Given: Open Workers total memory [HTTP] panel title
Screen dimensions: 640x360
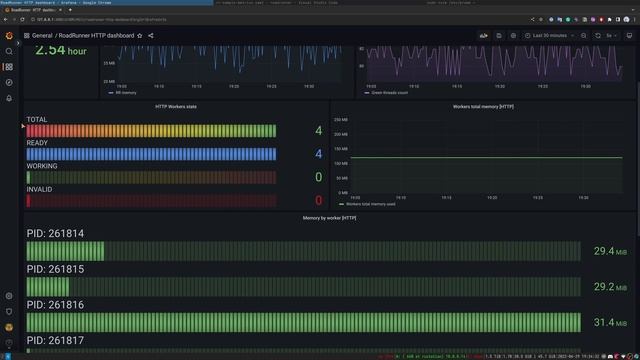Looking at the screenshot, I should point(483,107).
